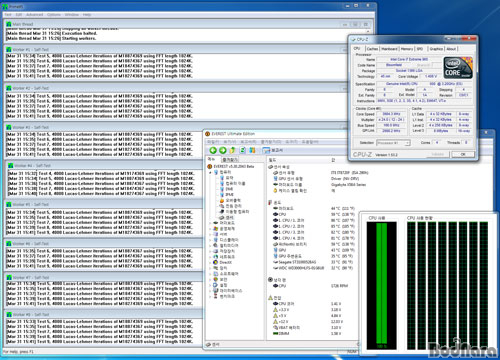Expand the DirectX node in EVEREST tree
The height and width of the screenshot is (360, 500).
click(x=210, y=262)
